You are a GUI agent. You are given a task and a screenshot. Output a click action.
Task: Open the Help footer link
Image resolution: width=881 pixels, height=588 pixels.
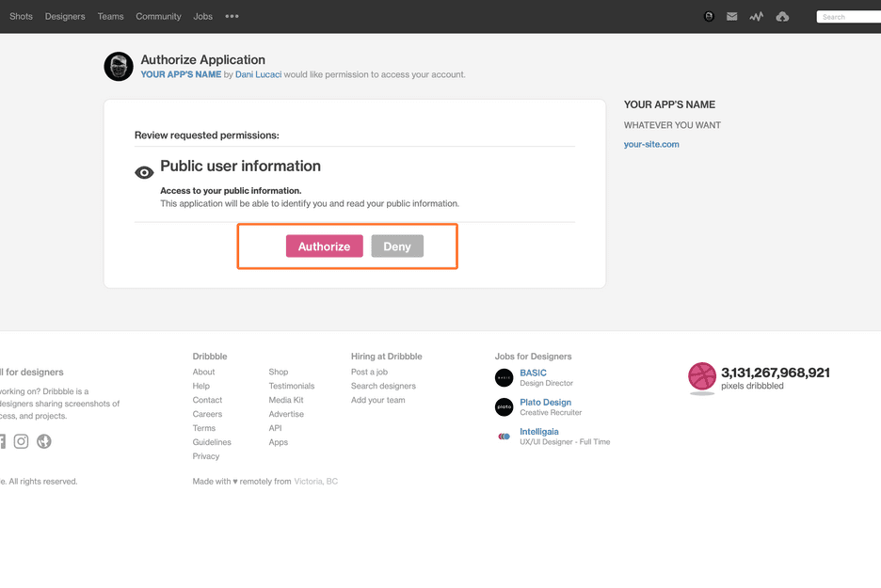pos(201,386)
